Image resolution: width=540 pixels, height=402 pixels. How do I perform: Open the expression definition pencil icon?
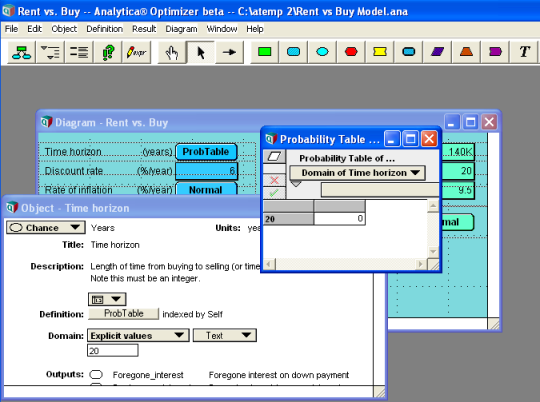136,52
